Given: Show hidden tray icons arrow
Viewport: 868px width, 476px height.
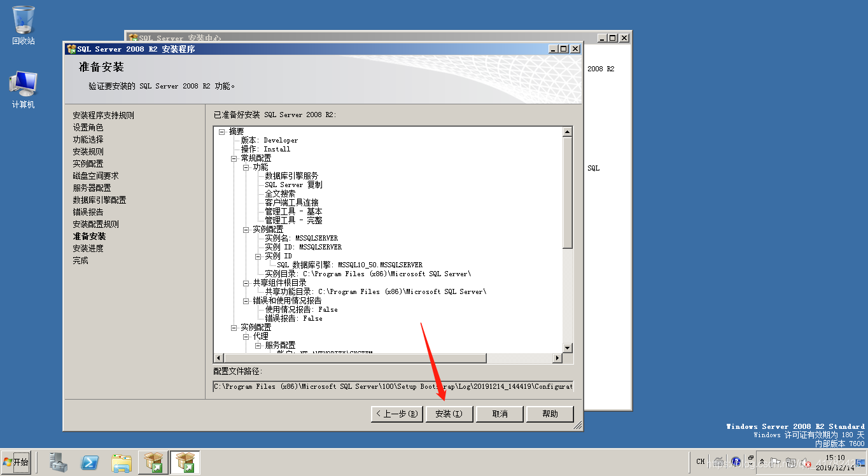Looking at the screenshot, I should [762, 462].
